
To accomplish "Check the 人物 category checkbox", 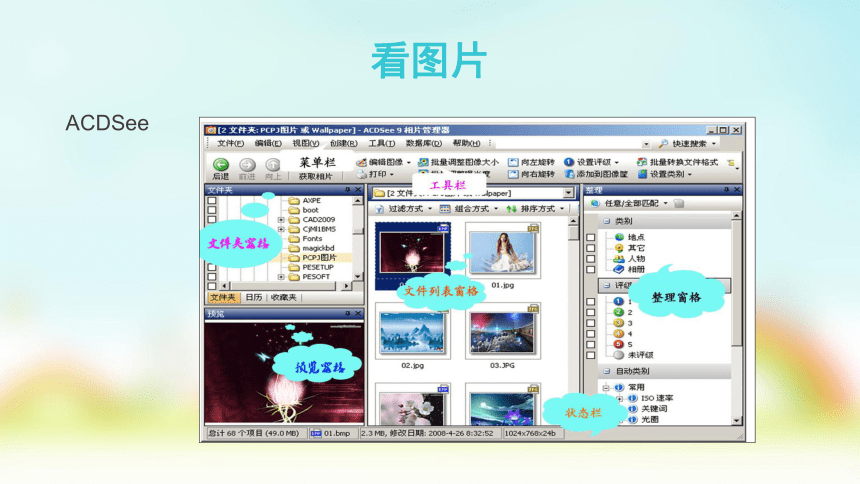I will [x=591, y=259].
